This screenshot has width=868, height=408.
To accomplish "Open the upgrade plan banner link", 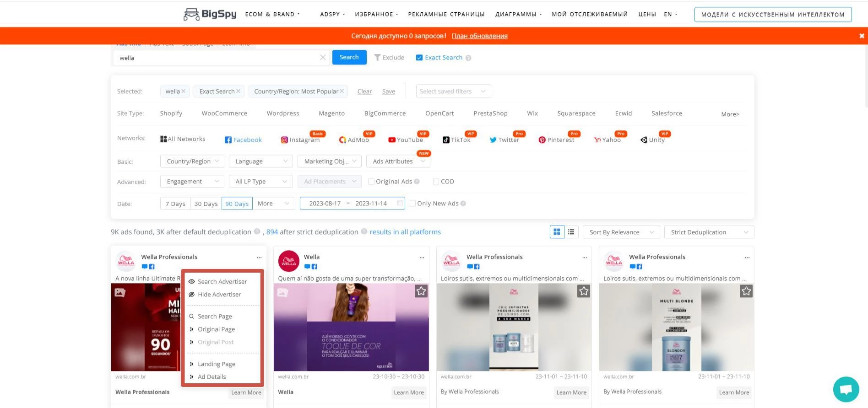I will tap(480, 36).
